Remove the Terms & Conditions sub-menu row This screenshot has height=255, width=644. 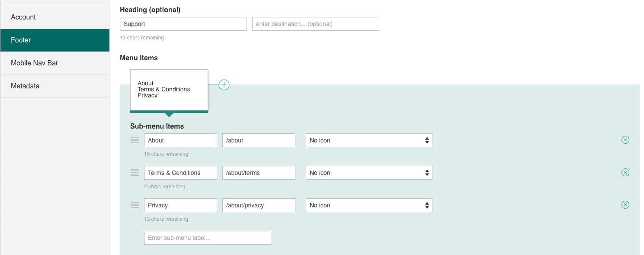click(625, 172)
